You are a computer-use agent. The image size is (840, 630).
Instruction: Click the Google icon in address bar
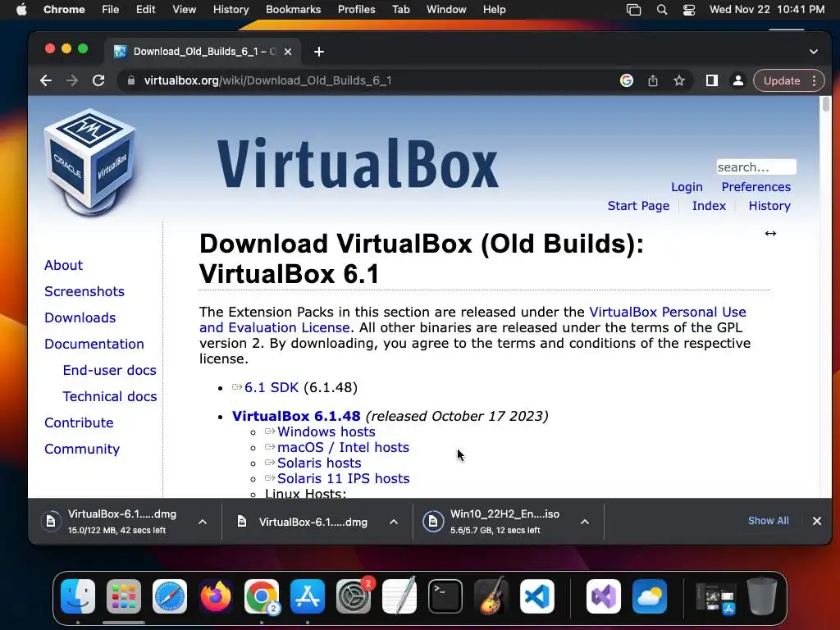pos(626,81)
